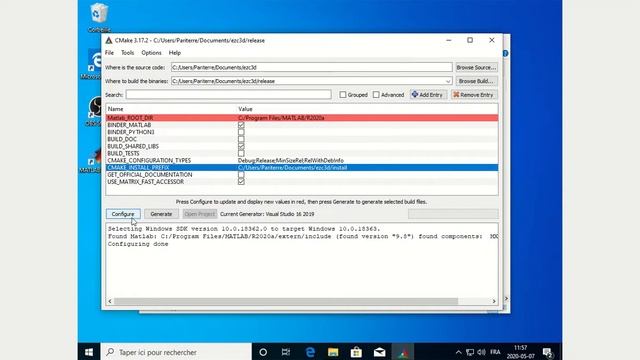Click Browse Build button

[x=476, y=81]
